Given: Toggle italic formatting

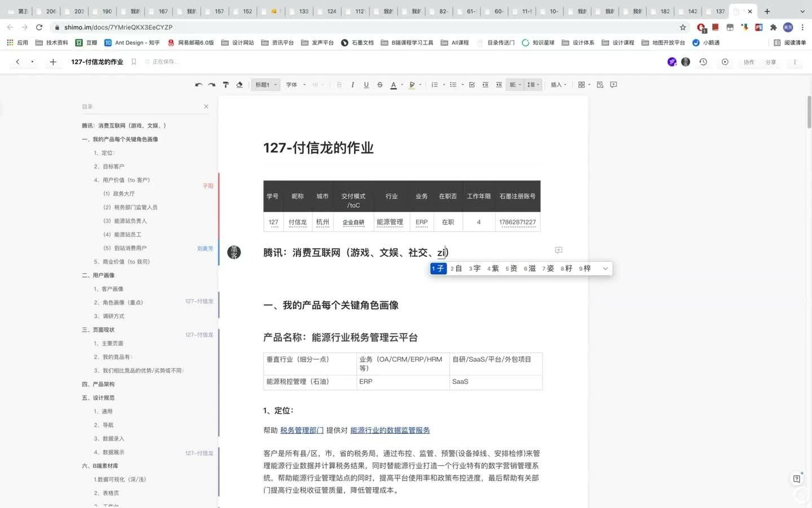Looking at the screenshot, I should (x=352, y=85).
